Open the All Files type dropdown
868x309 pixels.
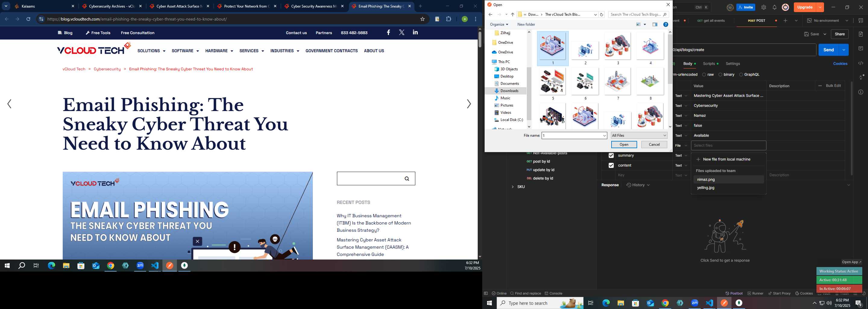pos(639,135)
